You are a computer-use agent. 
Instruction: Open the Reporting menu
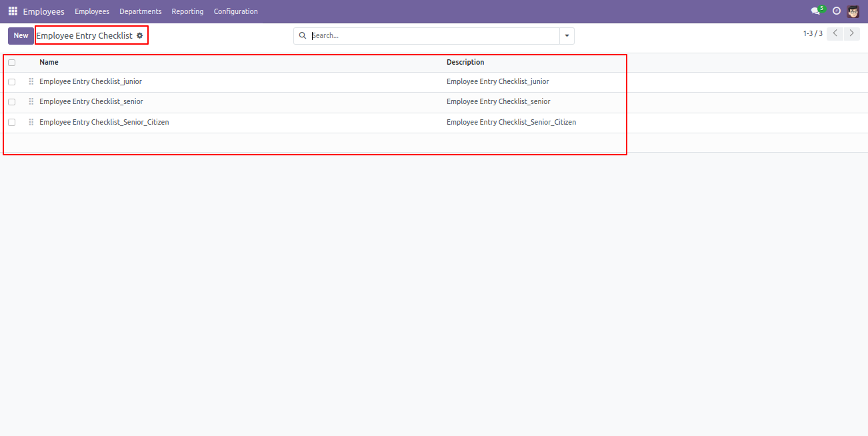pyautogui.click(x=187, y=11)
